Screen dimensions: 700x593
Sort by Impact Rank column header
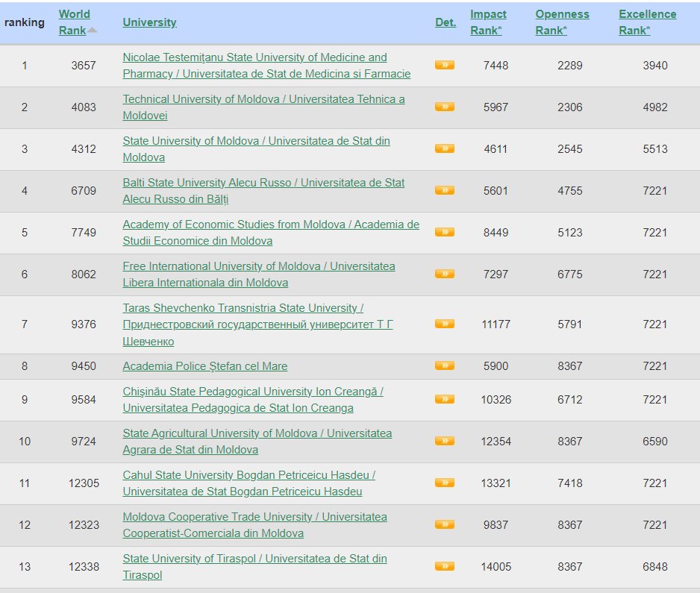488,22
